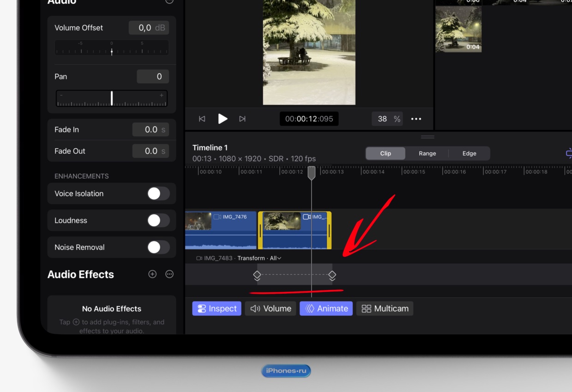572x392 pixels.
Task: Open the viewer's three-dots options menu
Action: (416, 119)
